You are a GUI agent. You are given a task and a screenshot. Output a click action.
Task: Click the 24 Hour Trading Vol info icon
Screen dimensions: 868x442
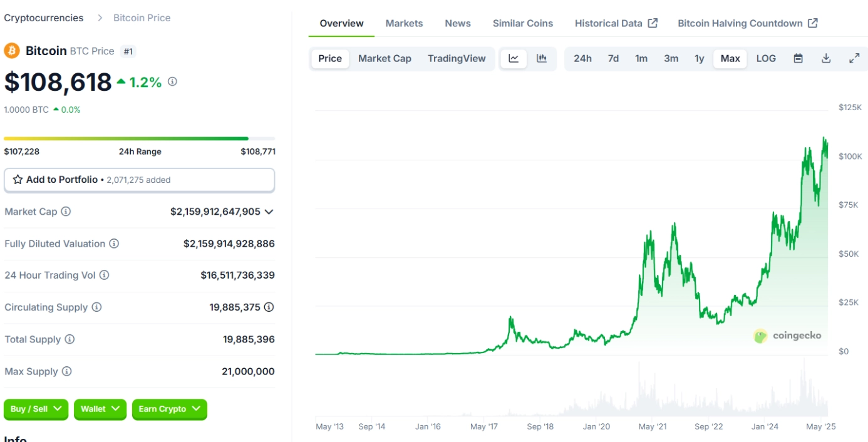(104, 275)
